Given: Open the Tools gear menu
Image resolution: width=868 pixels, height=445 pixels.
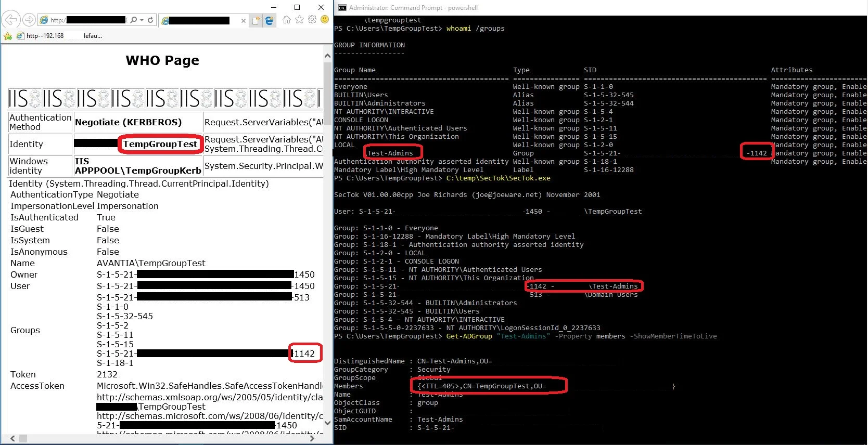Looking at the screenshot, I should click(312, 20).
